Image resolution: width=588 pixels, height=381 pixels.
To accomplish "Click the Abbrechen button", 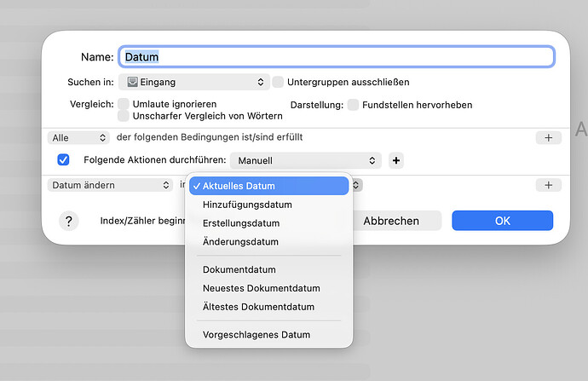I will tap(391, 221).
